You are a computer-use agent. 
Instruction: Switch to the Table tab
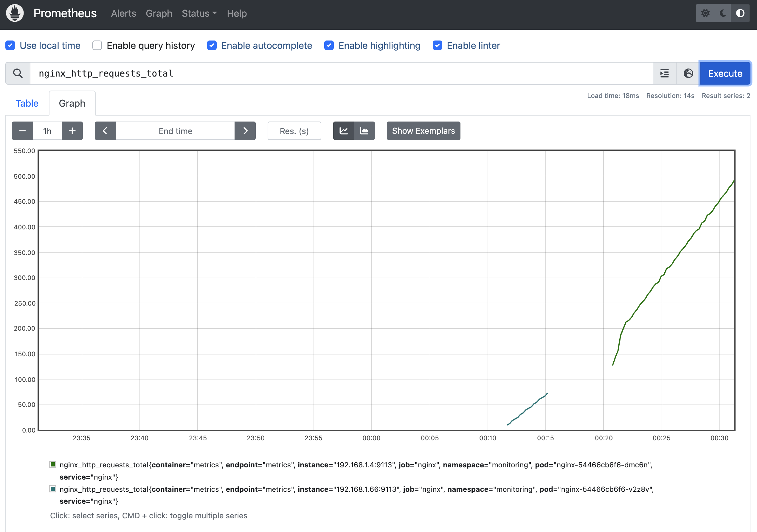point(27,103)
